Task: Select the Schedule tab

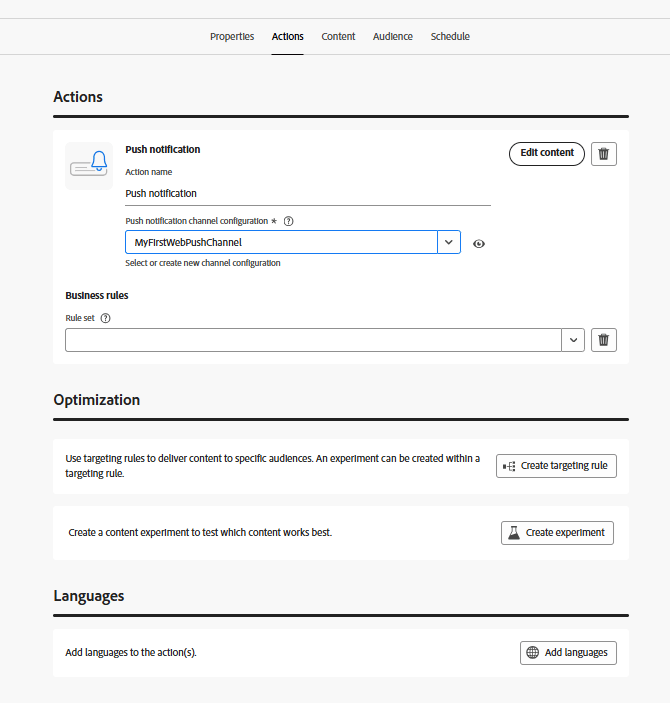Action: tap(450, 37)
